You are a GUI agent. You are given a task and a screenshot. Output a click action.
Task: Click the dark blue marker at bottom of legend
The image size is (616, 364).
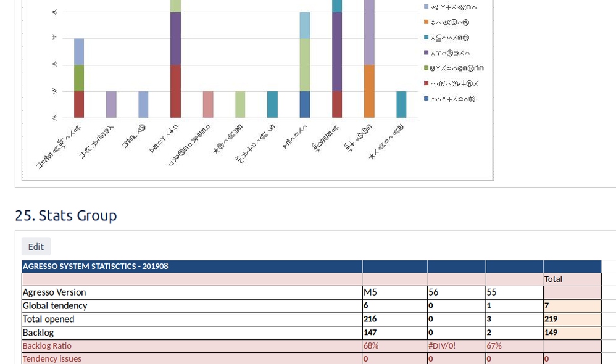pos(426,99)
